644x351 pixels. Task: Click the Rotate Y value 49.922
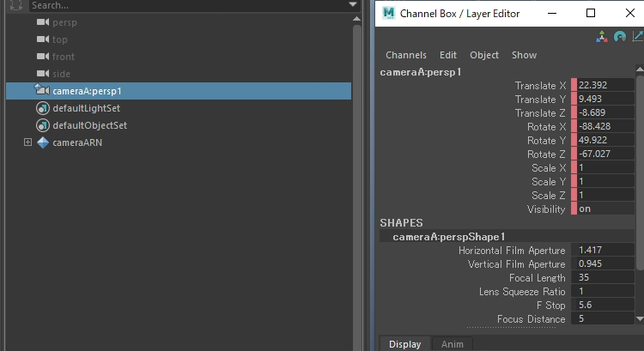(x=605, y=140)
